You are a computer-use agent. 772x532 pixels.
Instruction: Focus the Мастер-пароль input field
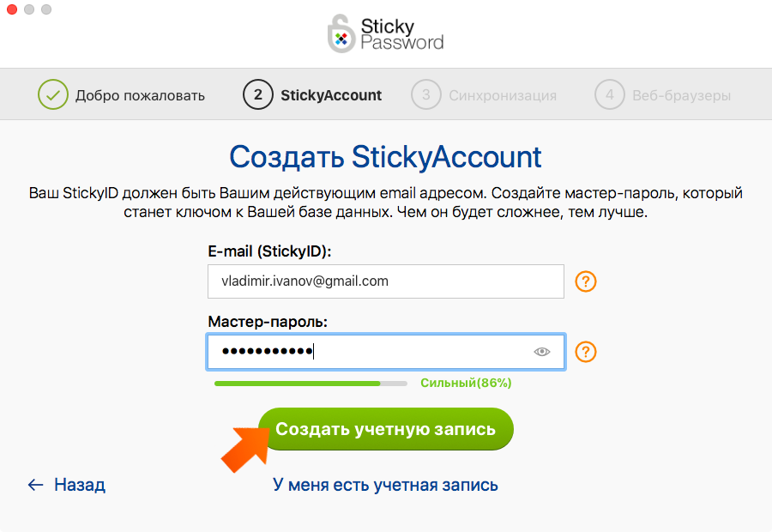(385, 352)
